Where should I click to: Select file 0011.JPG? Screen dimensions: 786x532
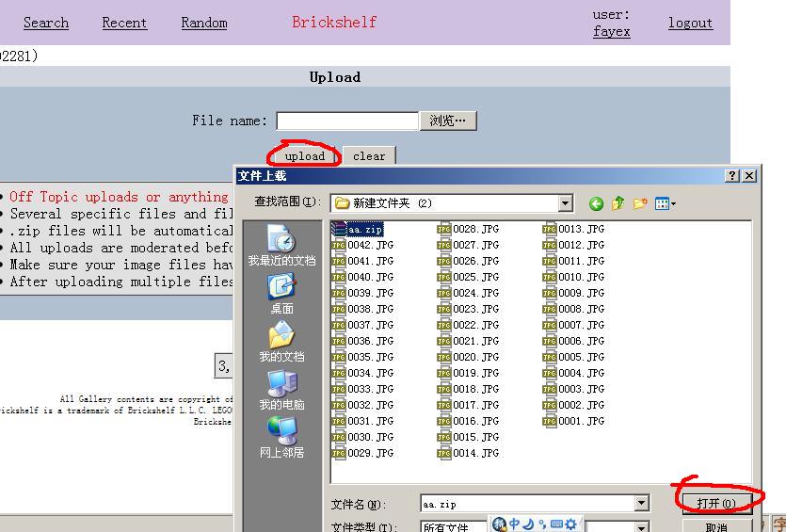pyautogui.click(x=574, y=261)
